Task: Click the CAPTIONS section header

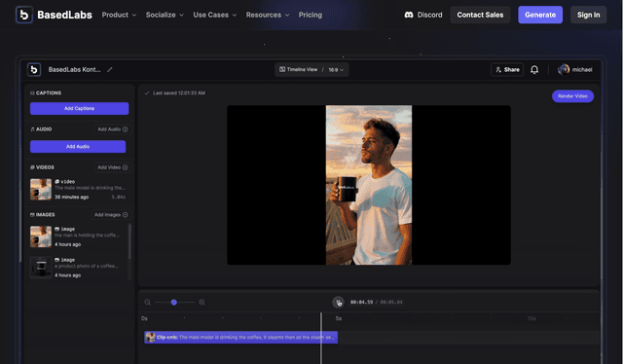Action: coord(46,93)
